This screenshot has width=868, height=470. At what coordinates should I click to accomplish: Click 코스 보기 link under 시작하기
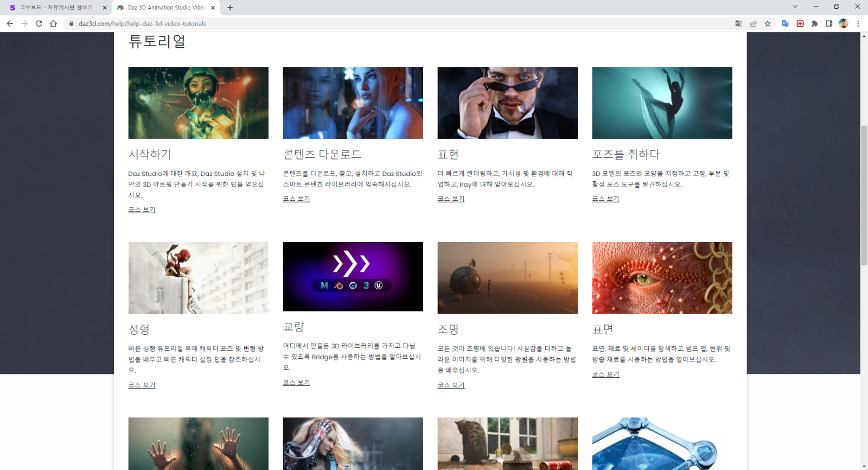(x=142, y=209)
